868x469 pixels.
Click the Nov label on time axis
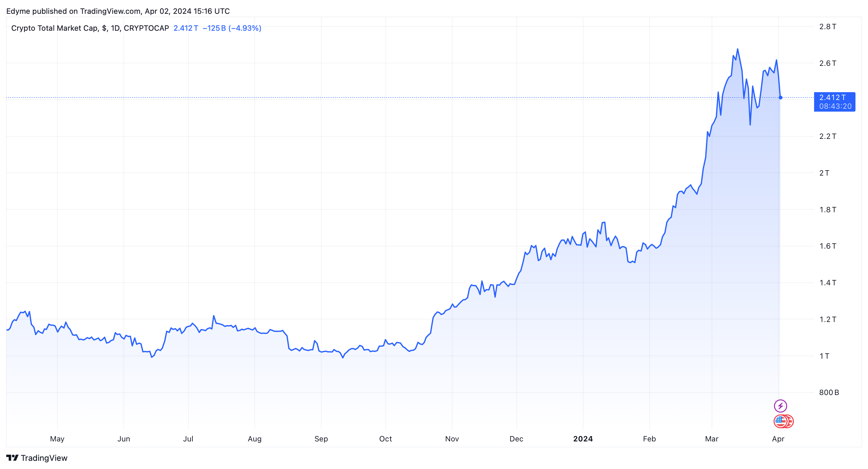(452, 439)
